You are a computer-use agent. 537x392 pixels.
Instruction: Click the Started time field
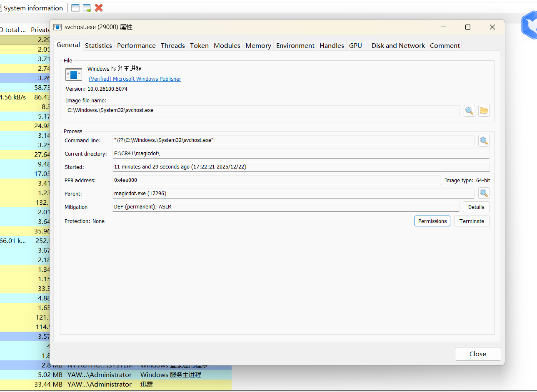pyautogui.click(x=301, y=167)
